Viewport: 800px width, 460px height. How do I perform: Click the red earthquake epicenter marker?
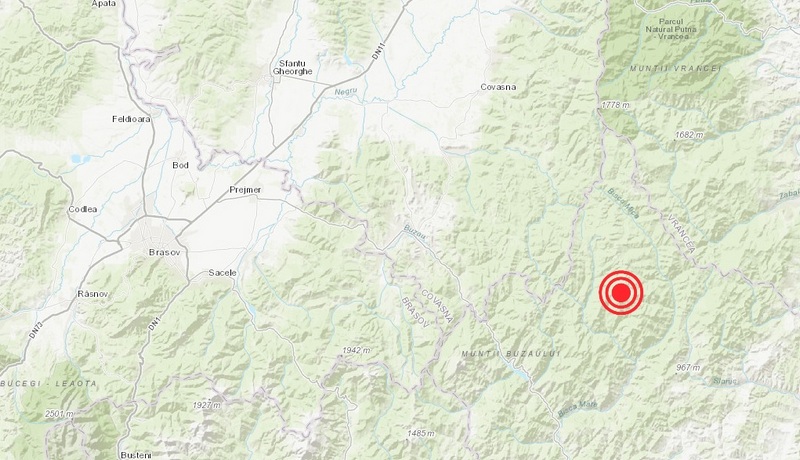coord(620,293)
